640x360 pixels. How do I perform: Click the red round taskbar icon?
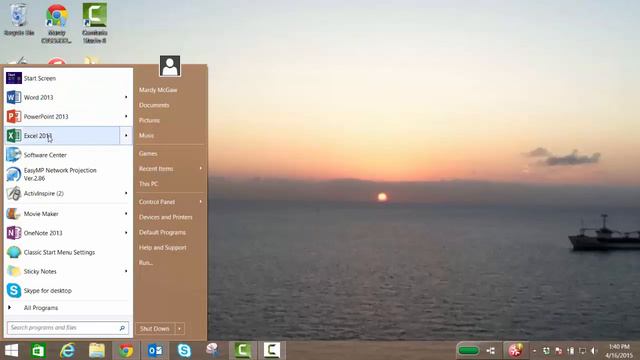[515, 351]
